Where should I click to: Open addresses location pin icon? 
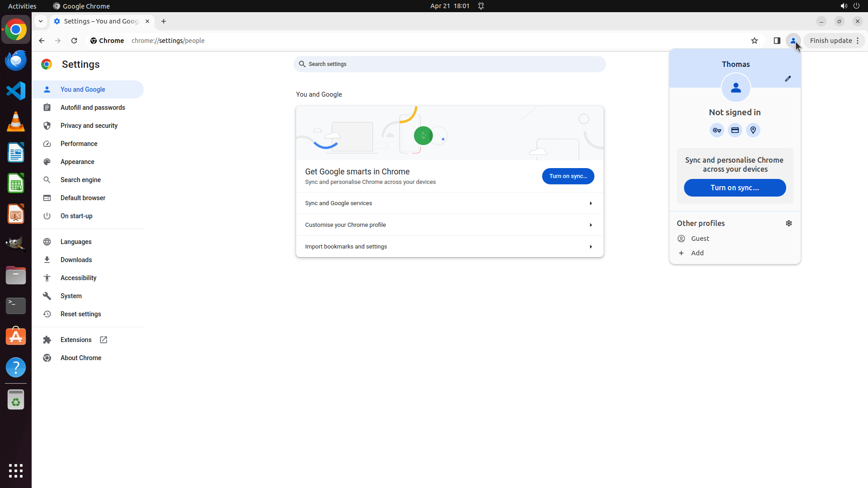(753, 131)
